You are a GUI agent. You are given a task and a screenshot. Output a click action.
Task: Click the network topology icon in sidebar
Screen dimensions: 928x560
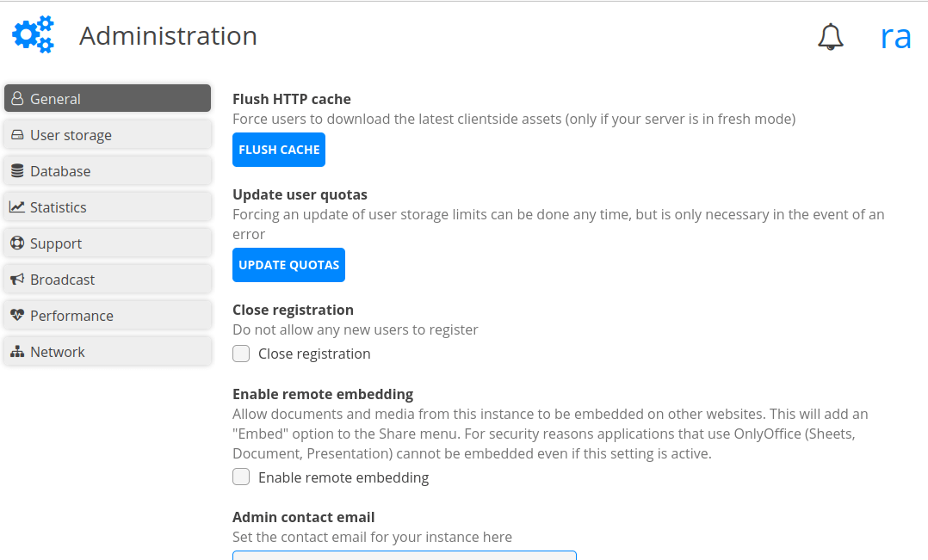click(x=17, y=351)
